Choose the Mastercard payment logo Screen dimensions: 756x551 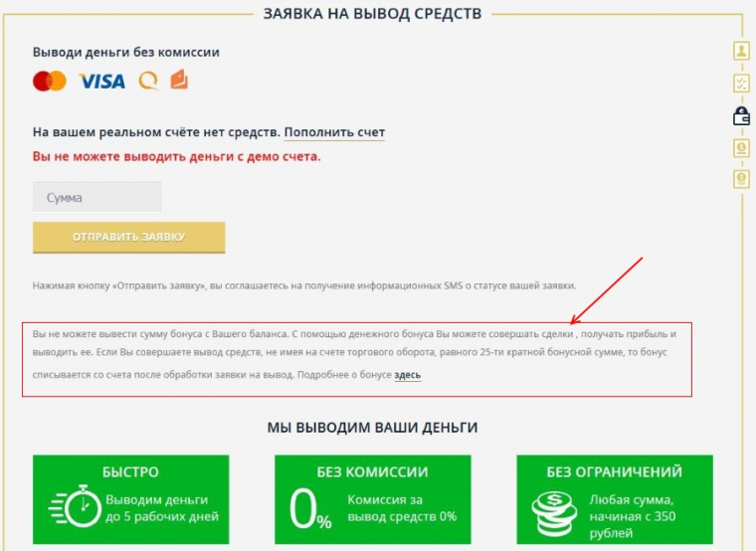[x=50, y=81]
